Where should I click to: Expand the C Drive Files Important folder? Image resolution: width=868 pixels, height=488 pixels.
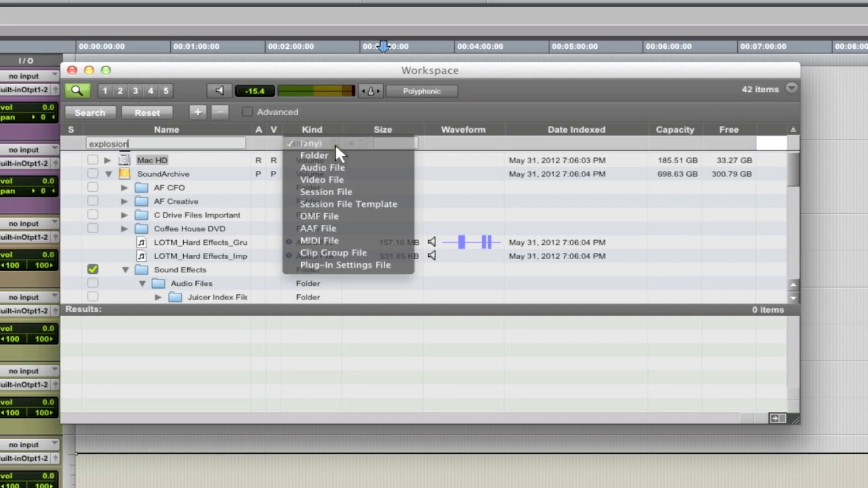tap(125, 215)
